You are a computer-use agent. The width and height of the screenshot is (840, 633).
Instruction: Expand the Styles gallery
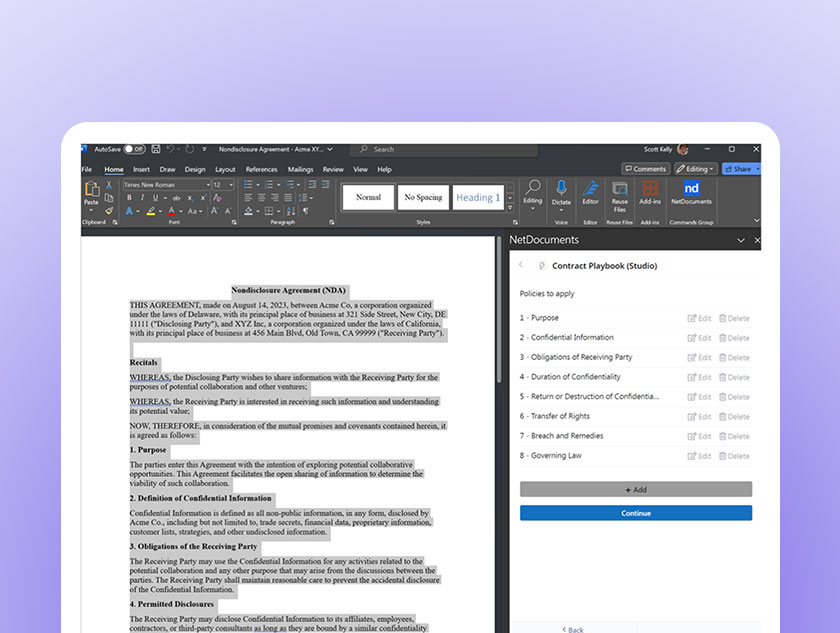click(510, 208)
